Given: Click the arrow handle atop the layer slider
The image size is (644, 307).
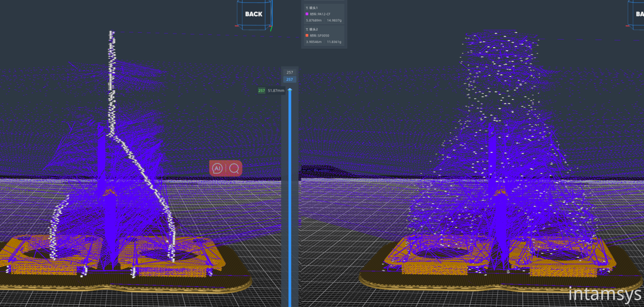Looking at the screenshot, I should [x=290, y=90].
